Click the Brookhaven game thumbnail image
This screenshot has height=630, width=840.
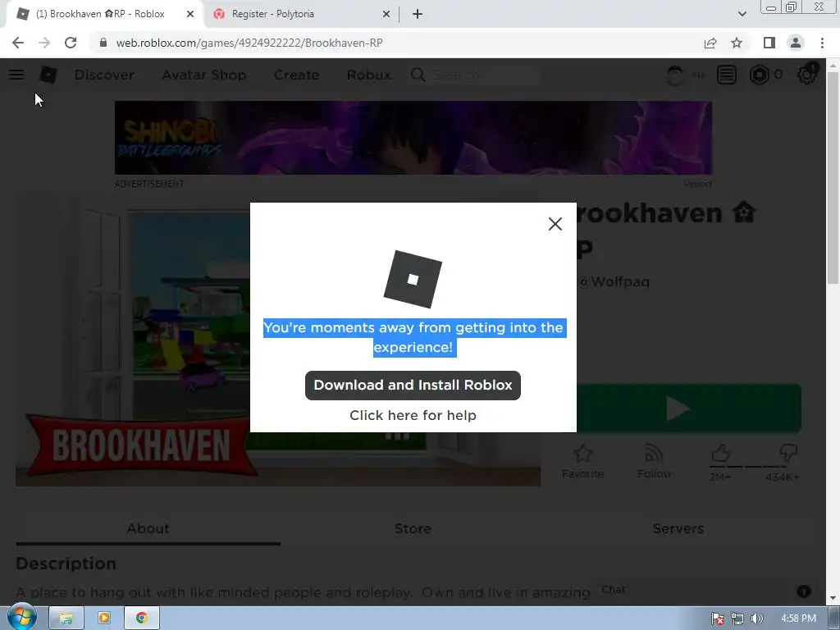point(133,340)
